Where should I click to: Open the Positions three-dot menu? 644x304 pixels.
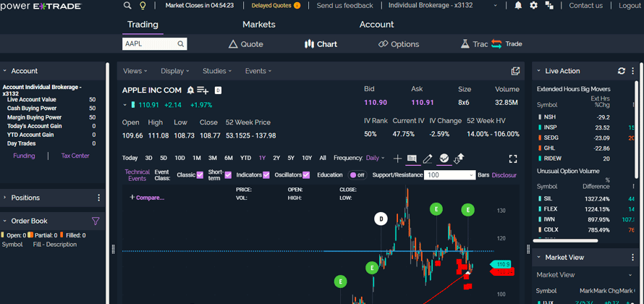coord(98,198)
